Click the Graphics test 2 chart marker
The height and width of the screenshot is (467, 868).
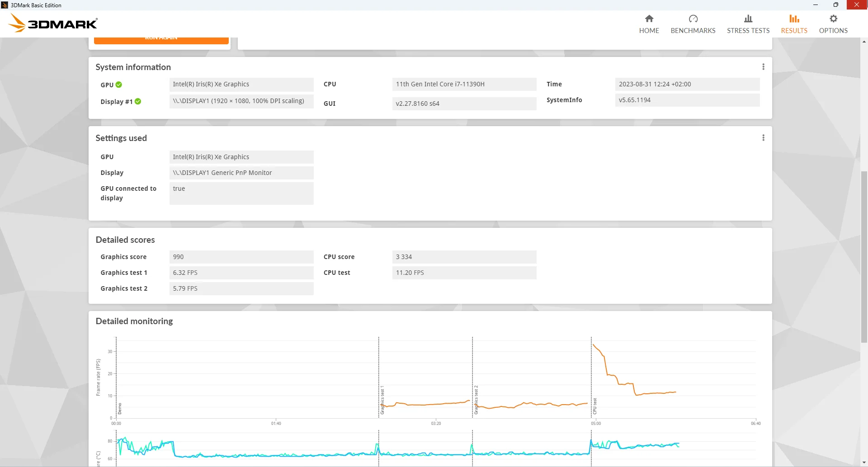(476, 400)
